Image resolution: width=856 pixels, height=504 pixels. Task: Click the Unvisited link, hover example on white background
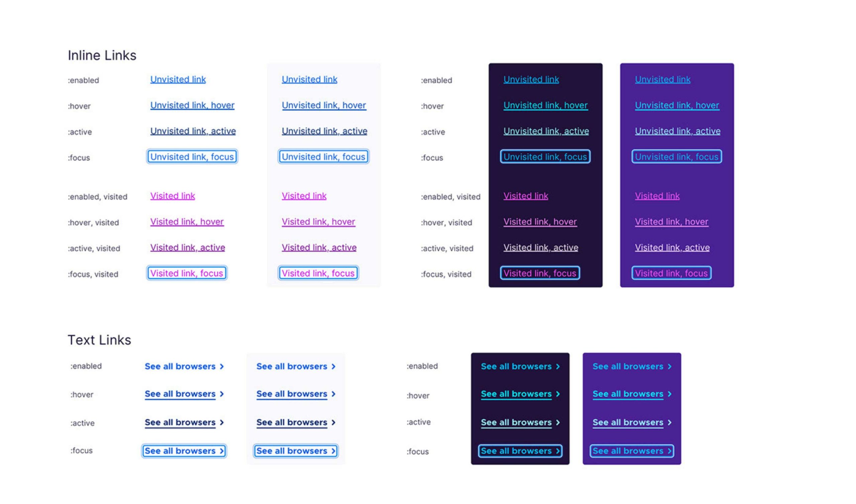[192, 105]
